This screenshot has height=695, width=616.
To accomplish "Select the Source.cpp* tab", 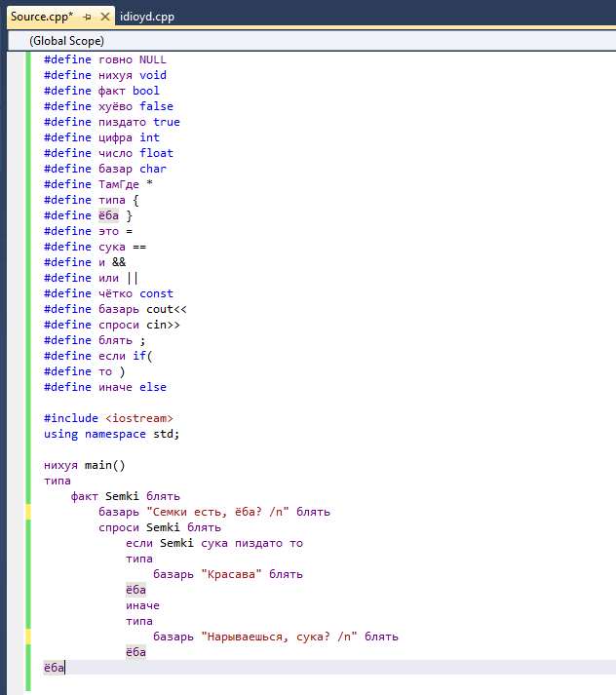I will 41,17.
